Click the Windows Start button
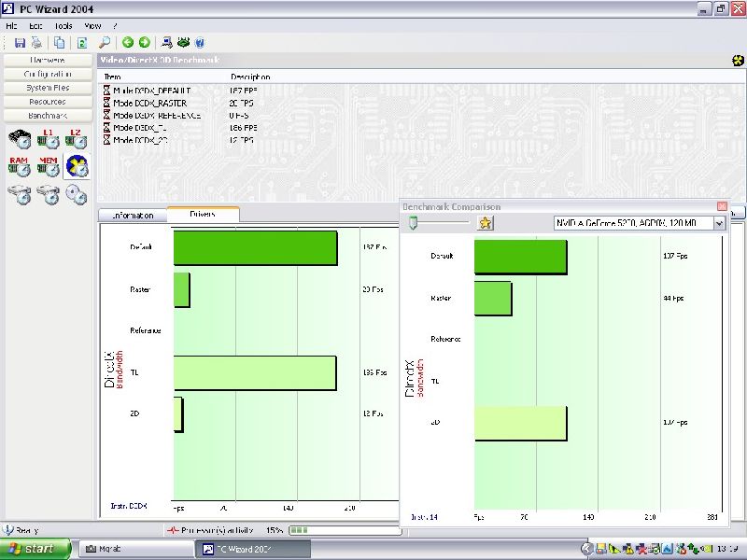This screenshot has height=560, width=747. click(x=35, y=549)
